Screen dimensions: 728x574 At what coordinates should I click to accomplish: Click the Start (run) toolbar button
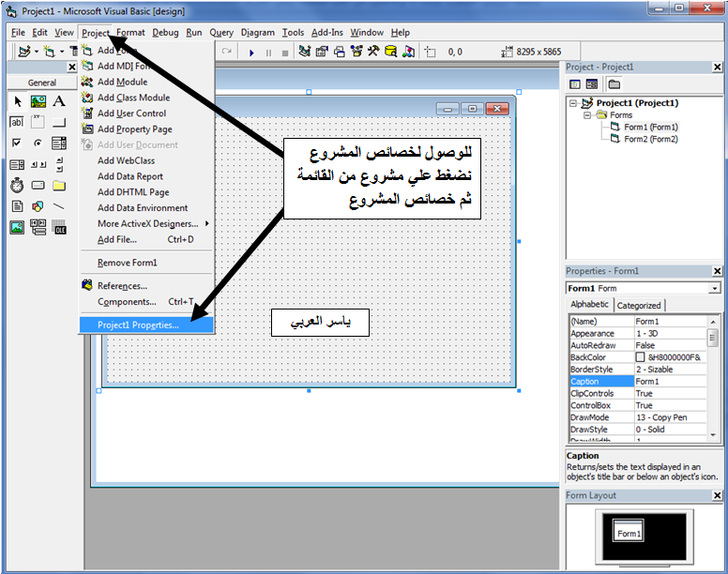[x=251, y=53]
